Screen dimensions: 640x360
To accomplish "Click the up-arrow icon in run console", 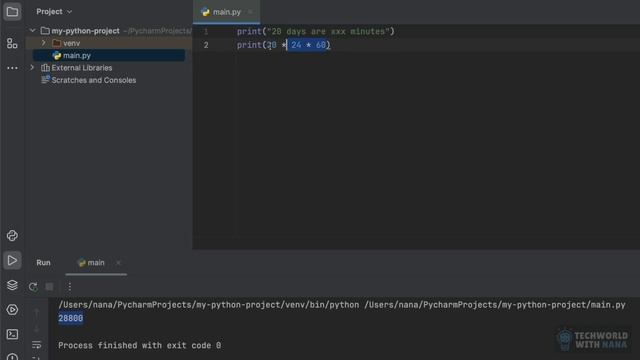I will (37, 313).
